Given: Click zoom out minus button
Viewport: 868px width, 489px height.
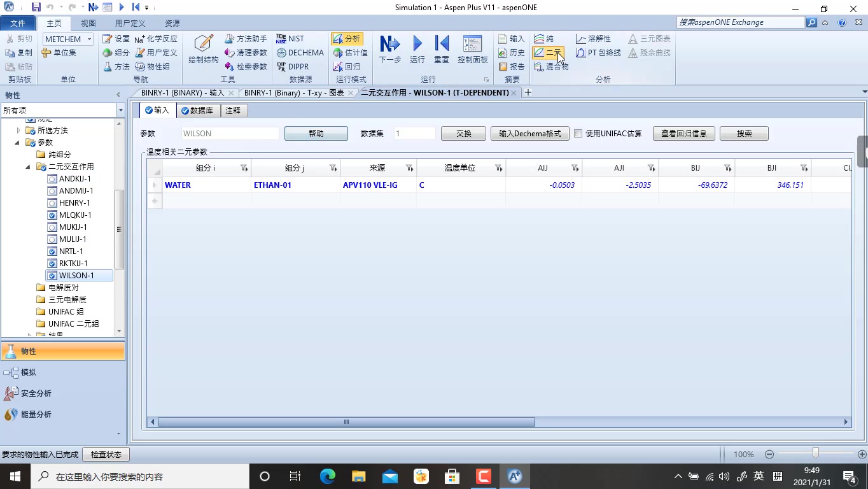Looking at the screenshot, I should coord(769,454).
